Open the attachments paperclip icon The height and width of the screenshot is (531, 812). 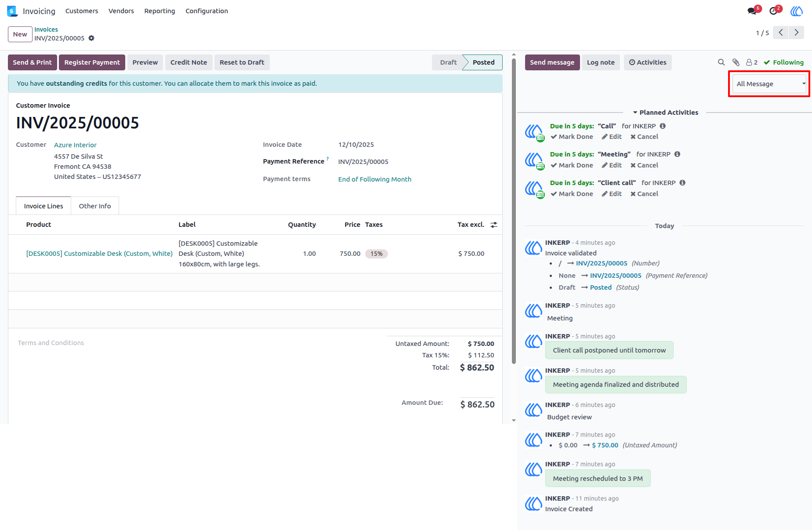[x=736, y=62]
